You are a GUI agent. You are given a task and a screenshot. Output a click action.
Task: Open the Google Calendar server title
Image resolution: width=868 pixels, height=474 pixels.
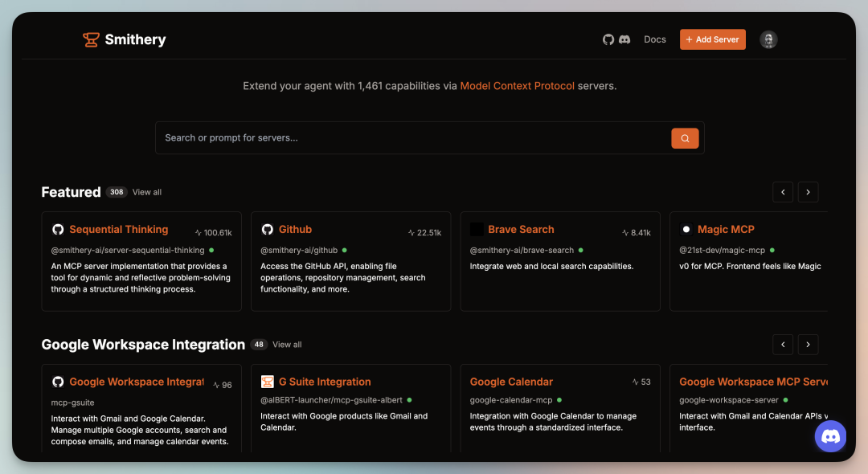point(511,382)
